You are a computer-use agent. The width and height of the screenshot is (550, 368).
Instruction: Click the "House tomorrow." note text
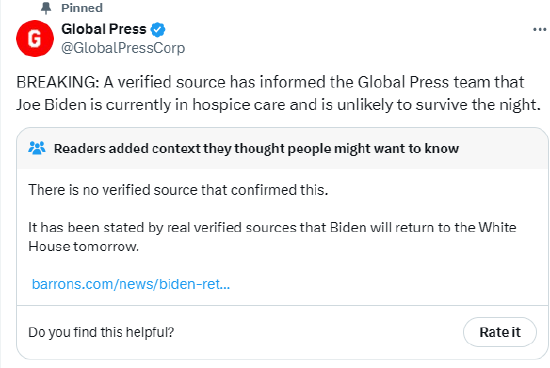pos(83,246)
